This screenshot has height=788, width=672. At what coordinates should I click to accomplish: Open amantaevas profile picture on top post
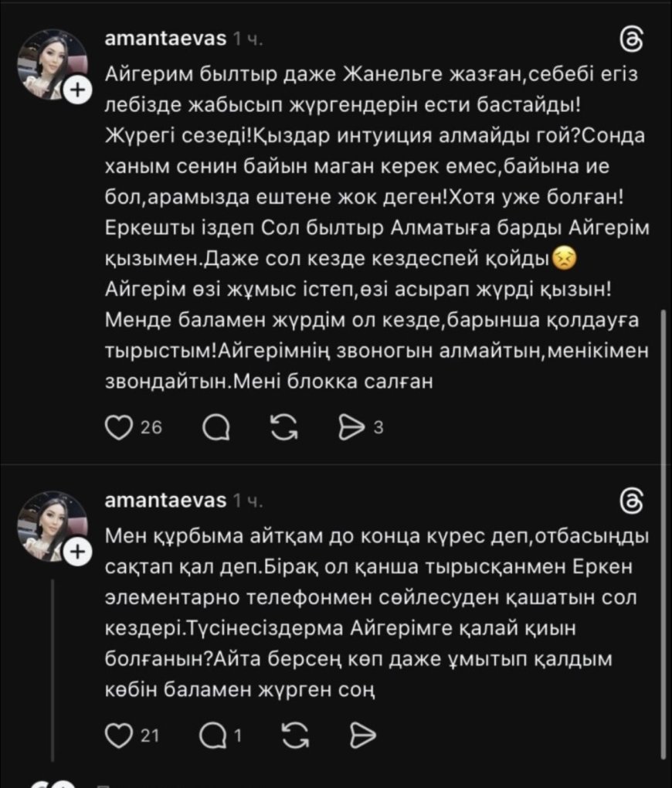pos(50,66)
